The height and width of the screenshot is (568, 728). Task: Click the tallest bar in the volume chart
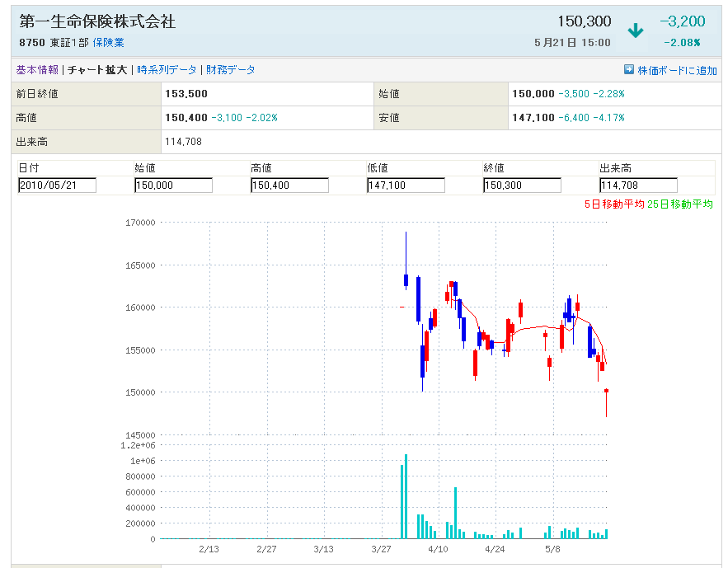click(x=406, y=496)
